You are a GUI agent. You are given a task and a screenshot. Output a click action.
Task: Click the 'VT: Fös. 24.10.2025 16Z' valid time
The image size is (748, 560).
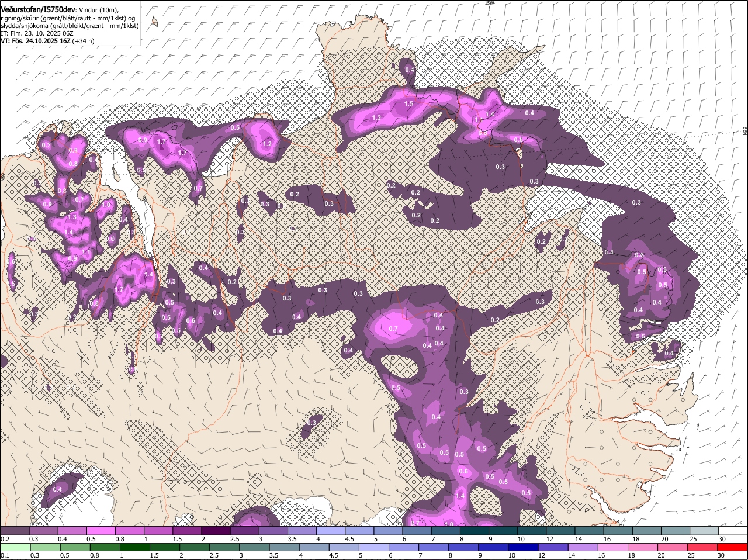[x=36, y=41]
